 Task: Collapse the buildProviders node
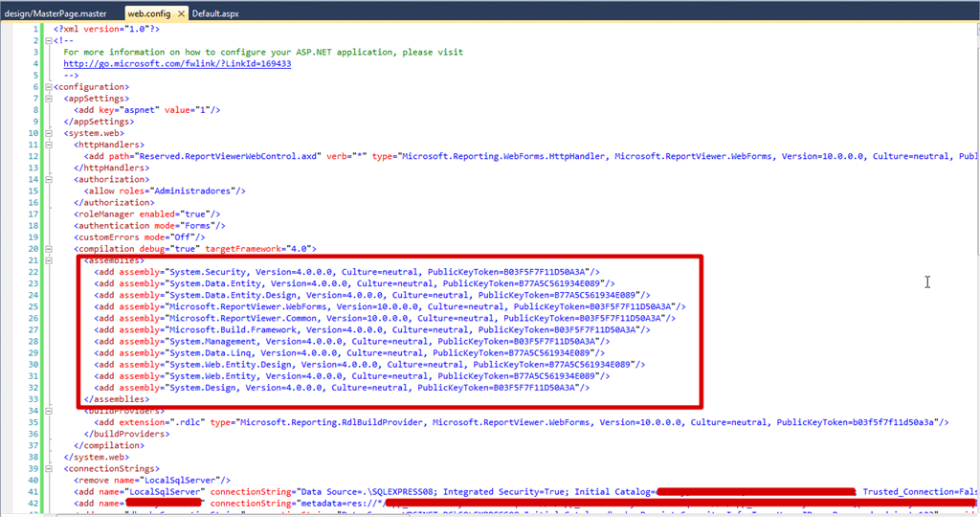click(x=47, y=410)
